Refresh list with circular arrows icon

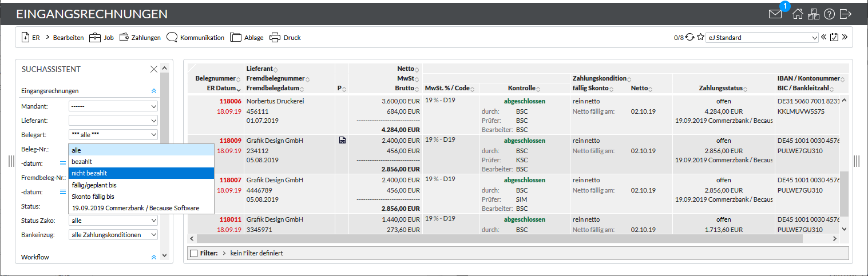[x=689, y=38]
